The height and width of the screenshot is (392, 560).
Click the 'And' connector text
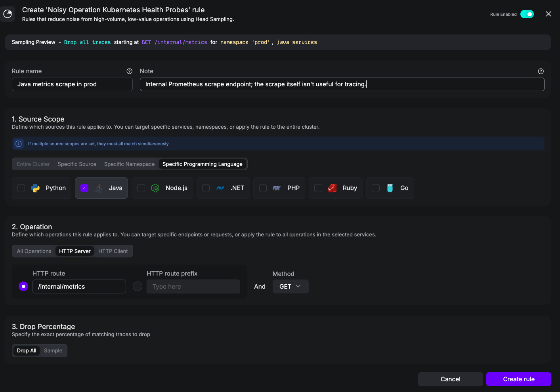coord(260,286)
